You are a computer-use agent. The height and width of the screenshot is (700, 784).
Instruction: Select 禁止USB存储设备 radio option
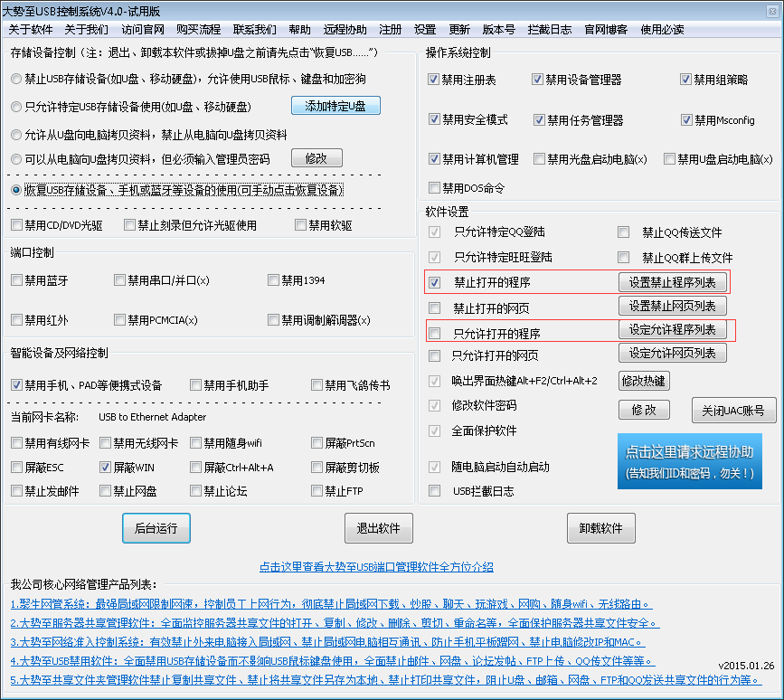point(17,80)
